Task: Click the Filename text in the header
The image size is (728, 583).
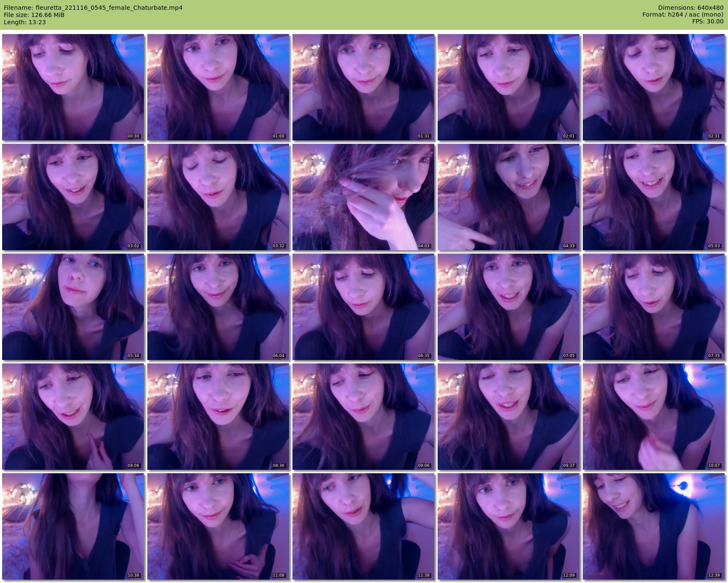Action: click(93, 8)
